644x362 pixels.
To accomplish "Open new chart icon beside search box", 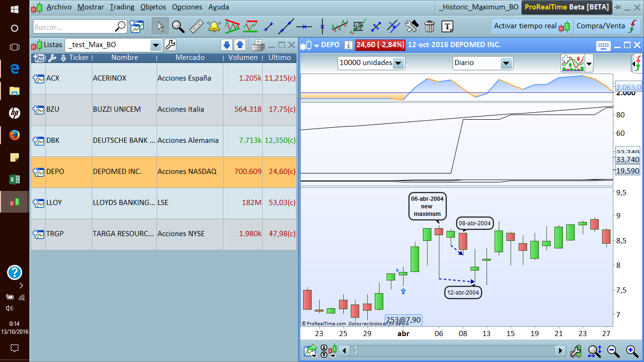I will pos(137,26).
